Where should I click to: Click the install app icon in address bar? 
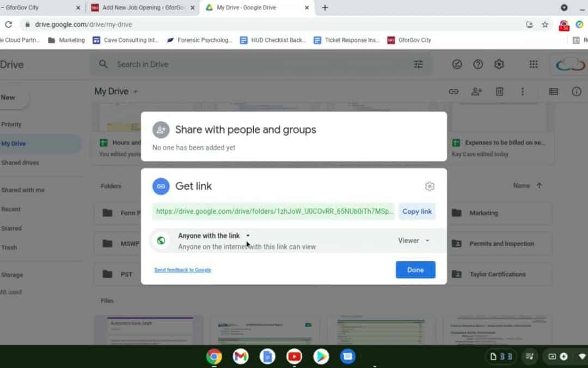coord(530,25)
